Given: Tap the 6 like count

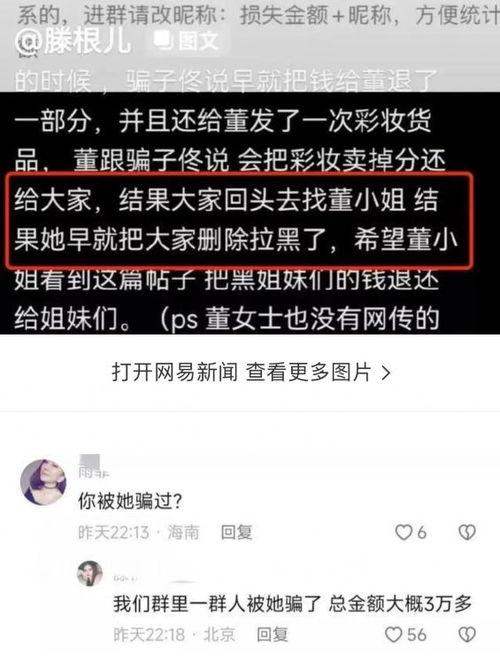Looking at the screenshot, I should tap(422, 532).
